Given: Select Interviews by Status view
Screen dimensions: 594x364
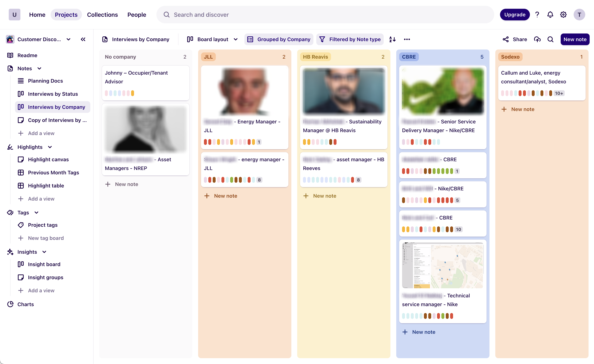Looking at the screenshot, I should click(x=53, y=94).
